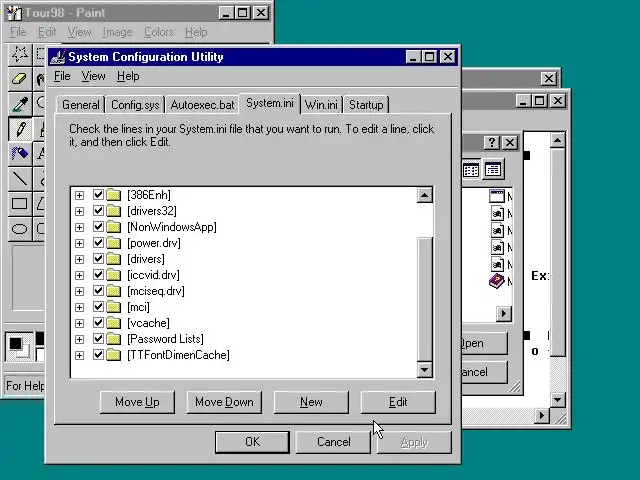Click the System Configuration Utility title bar icon
Viewport: 640px width, 480px height.
click(x=58, y=57)
